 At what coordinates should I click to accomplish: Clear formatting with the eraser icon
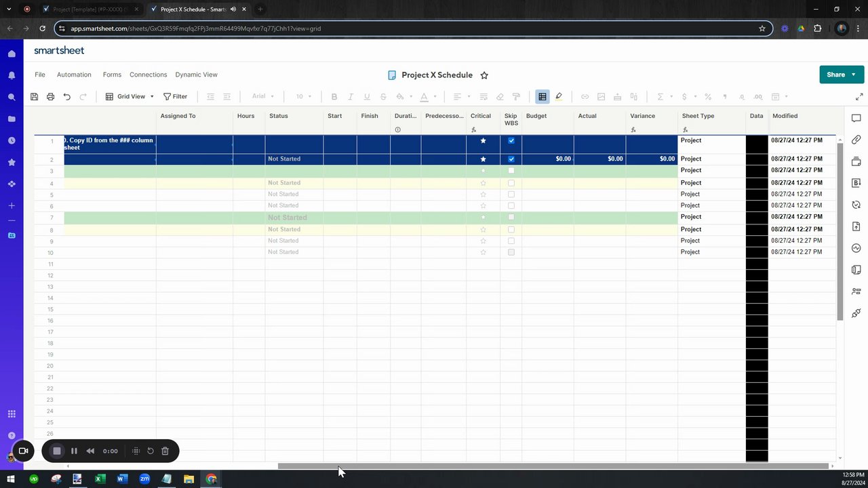500,97
